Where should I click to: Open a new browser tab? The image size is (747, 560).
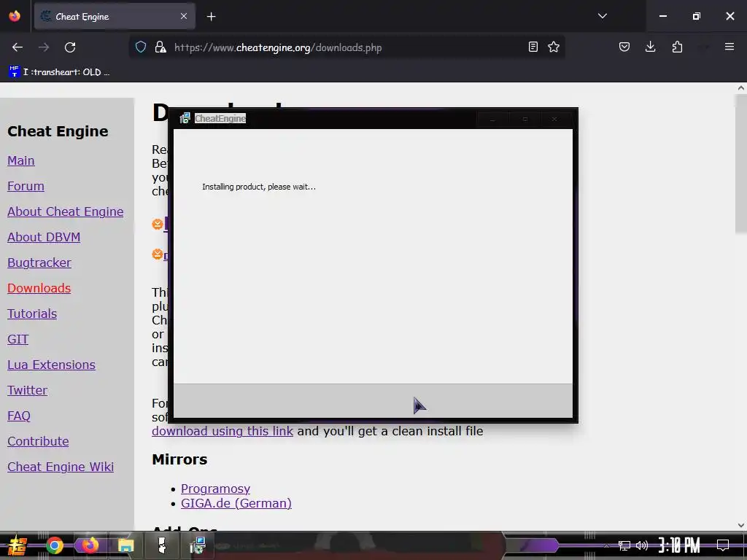211,17
